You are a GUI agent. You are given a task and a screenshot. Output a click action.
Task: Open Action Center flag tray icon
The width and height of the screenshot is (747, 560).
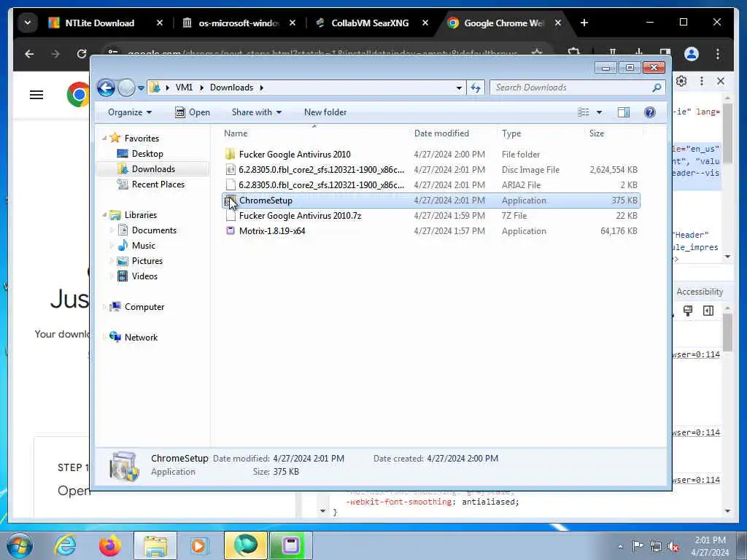tap(638, 545)
